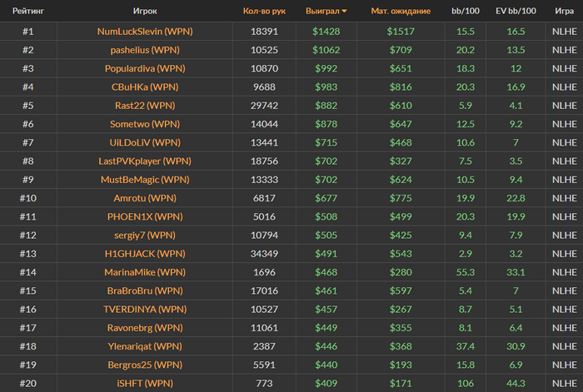Open Ylenariqat (WPN) player link
This screenshot has height=392, width=583.
coord(145,346)
